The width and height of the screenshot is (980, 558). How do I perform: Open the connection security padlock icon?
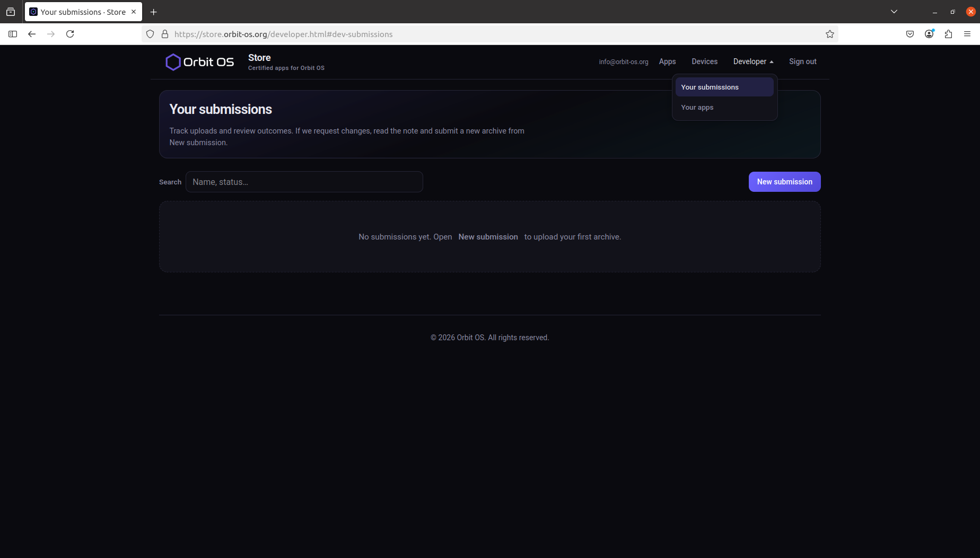pyautogui.click(x=165, y=33)
